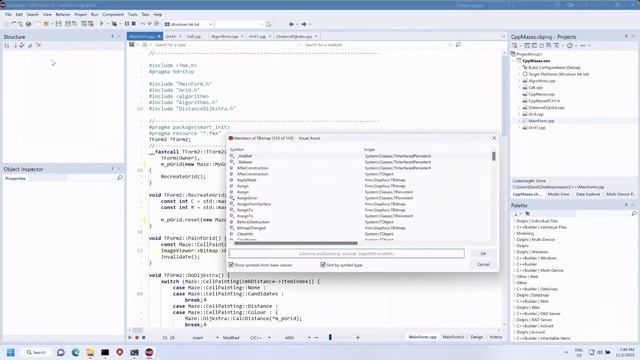The width and height of the screenshot is (640, 360).
Task: Open the Project menu
Action: pos(80,14)
